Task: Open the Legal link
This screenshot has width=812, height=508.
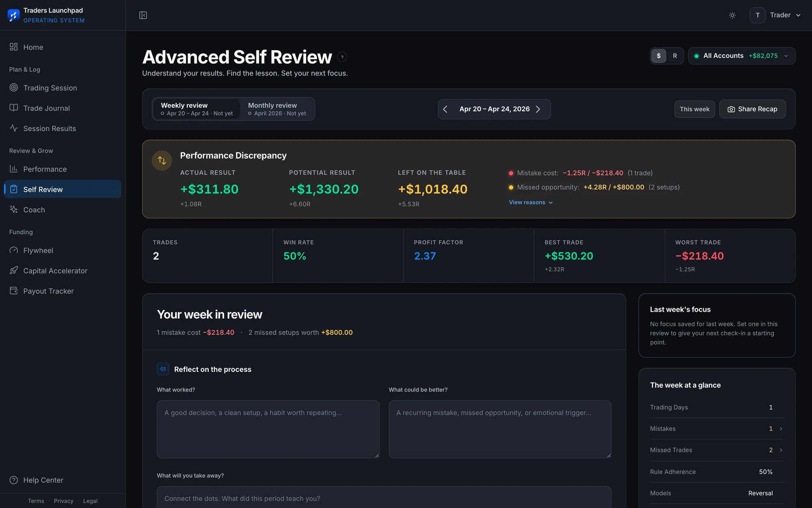Action: tap(90, 501)
